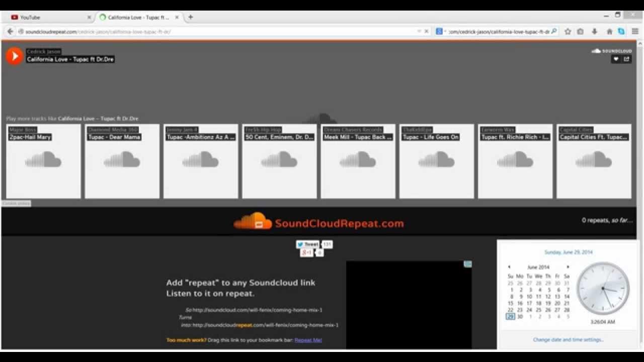Open search engine selector Google icon
Image resolution: width=644 pixels, height=362 pixels.
tap(439, 31)
